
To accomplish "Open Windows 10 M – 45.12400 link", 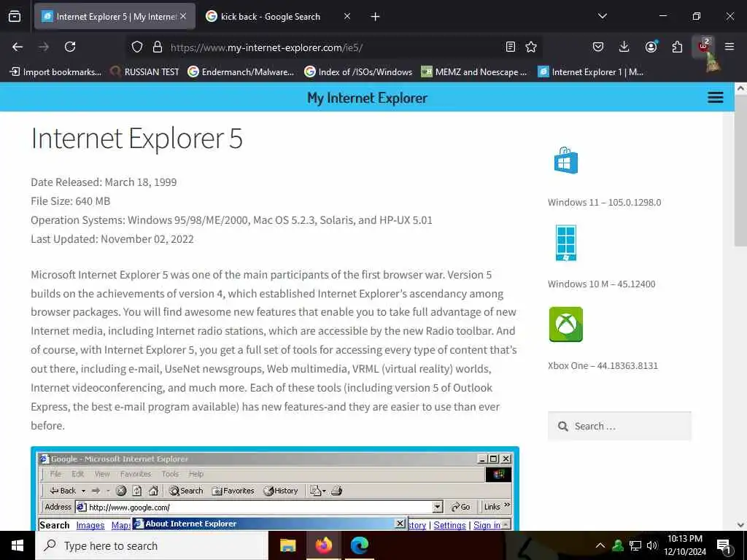I will pyautogui.click(x=601, y=284).
